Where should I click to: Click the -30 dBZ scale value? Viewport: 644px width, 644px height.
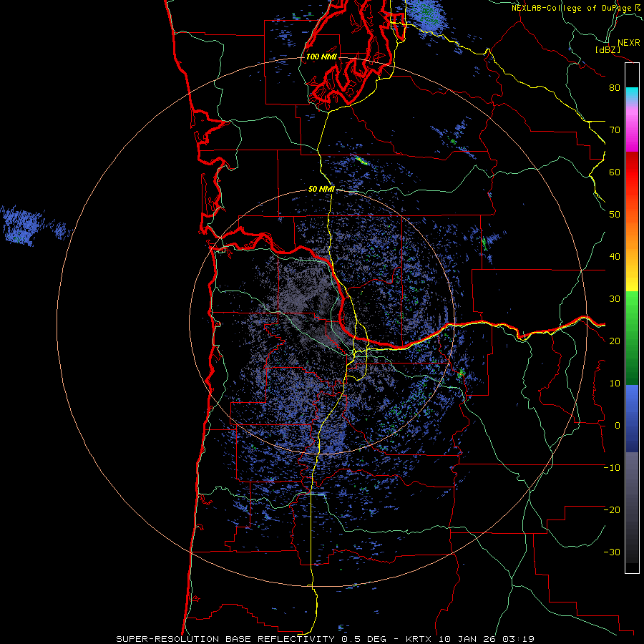[x=612, y=552]
